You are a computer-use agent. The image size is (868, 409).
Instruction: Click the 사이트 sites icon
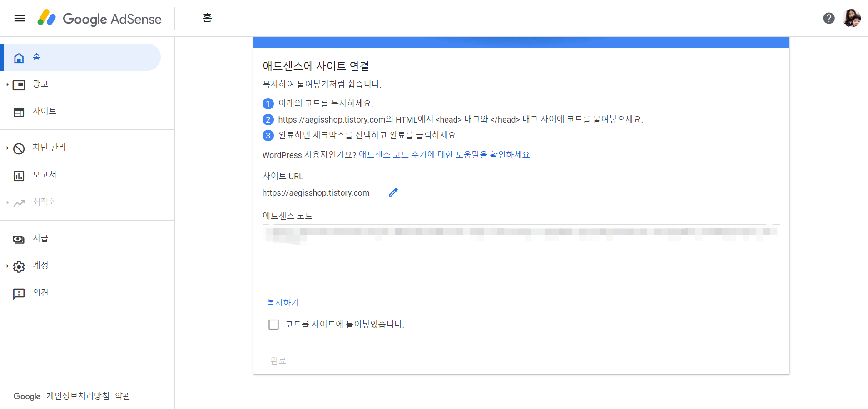click(x=19, y=112)
